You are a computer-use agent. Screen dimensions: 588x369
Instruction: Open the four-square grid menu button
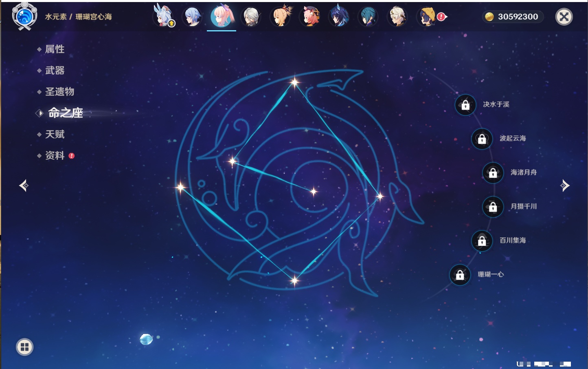[x=24, y=347]
